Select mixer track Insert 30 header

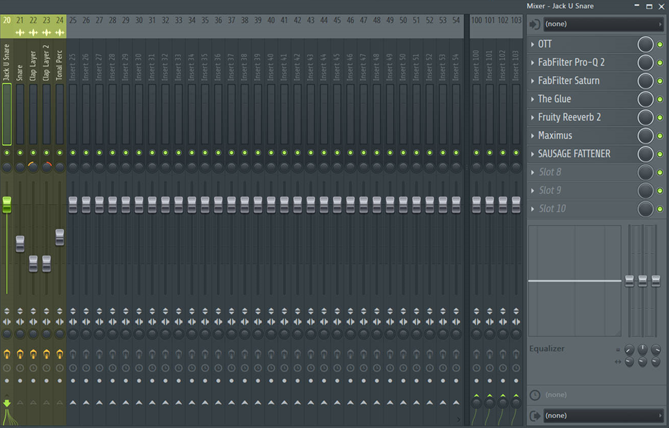pos(139,26)
